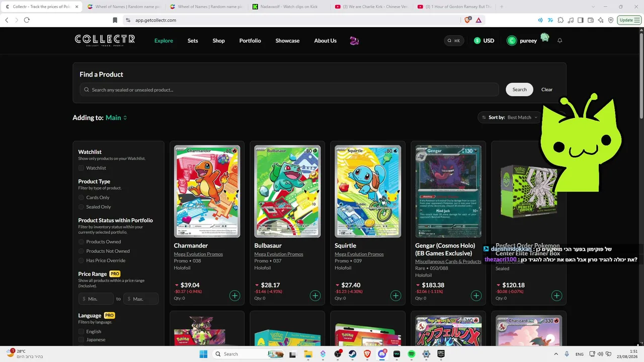This screenshot has width=644, height=362.
Task: Toggle the browser sidebar panel
Action: click(x=581, y=20)
